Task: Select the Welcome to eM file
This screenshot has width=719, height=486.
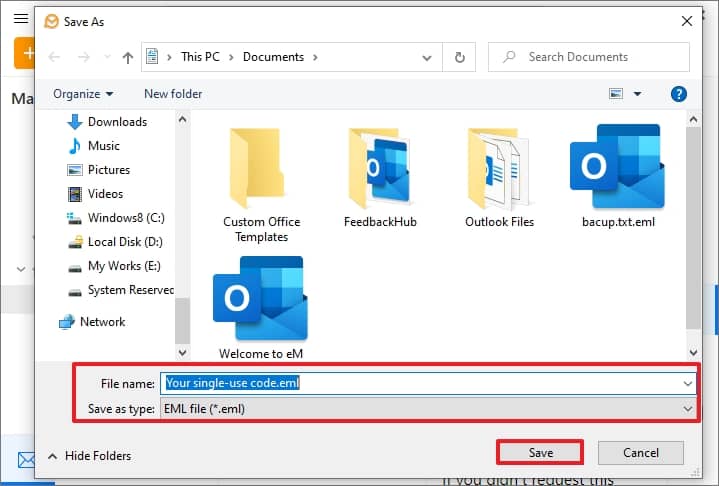Action: click(261, 308)
